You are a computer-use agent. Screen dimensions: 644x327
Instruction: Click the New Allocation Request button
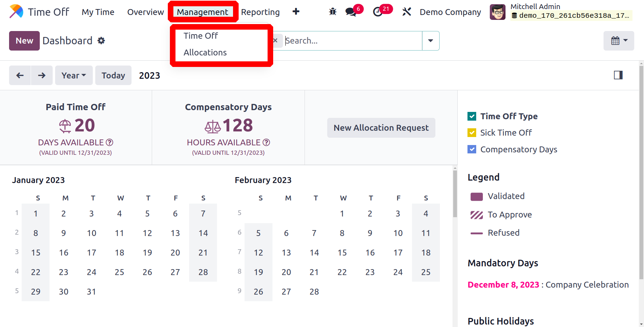381,128
